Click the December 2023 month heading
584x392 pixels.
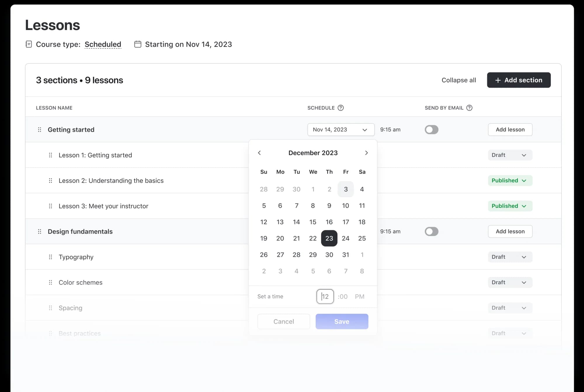(x=313, y=153)
